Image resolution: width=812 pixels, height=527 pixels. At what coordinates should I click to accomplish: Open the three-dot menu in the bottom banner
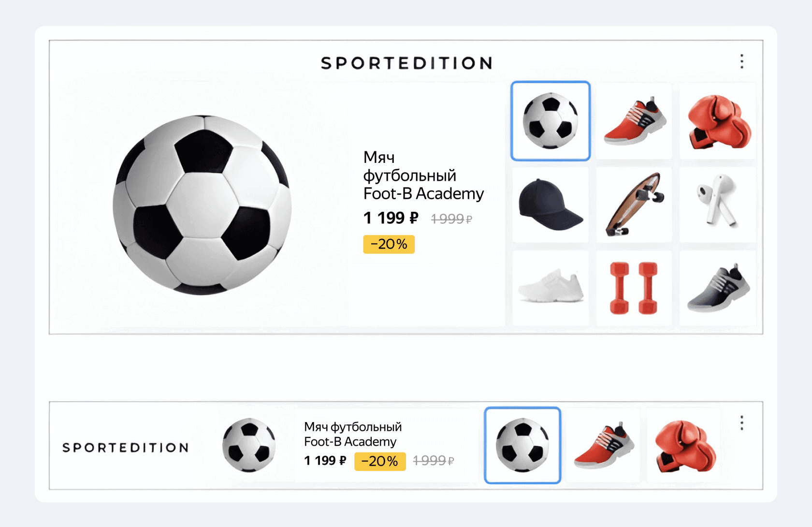(742, 423)
